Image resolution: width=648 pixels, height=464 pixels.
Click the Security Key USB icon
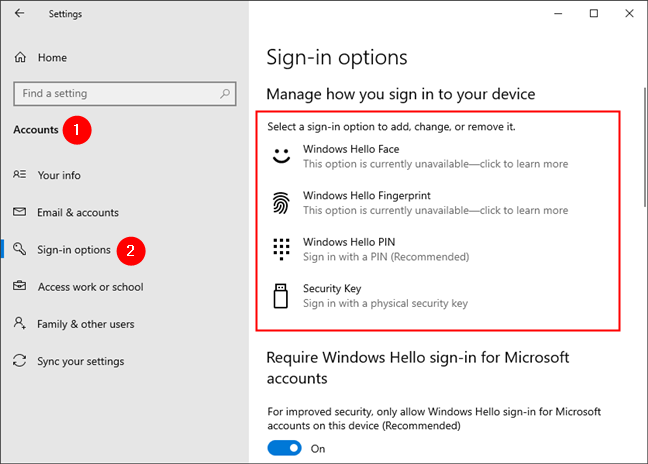280,295
